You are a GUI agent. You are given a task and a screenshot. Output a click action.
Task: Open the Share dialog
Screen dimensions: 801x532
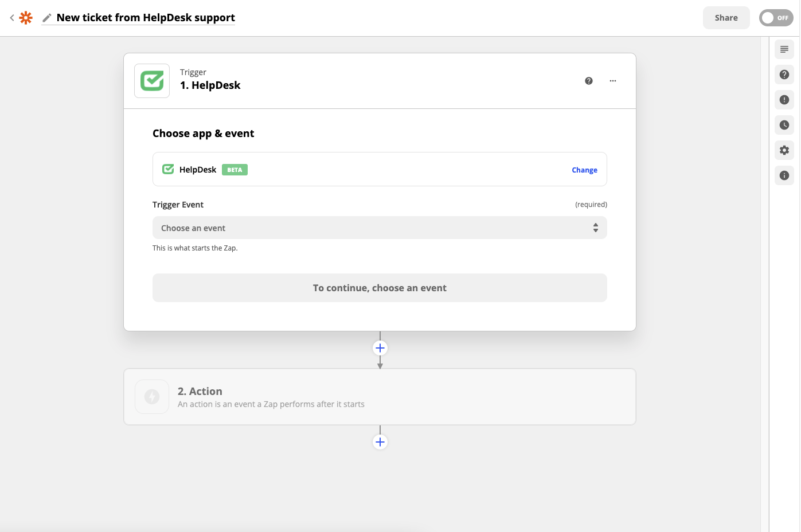click(x=726, y=18)
